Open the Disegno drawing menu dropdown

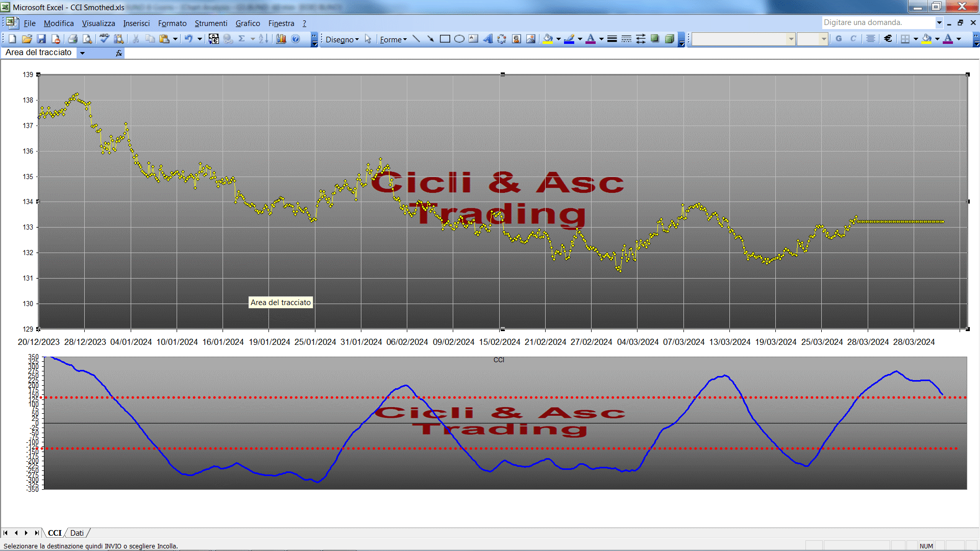[342, 39]
